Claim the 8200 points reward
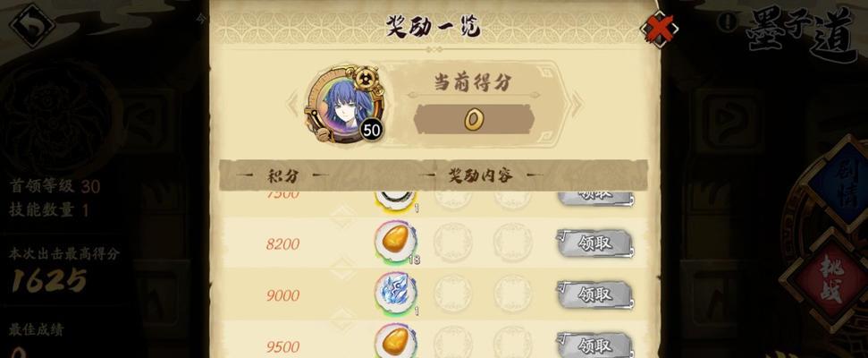The image size is (868, 358). point(594,243)
